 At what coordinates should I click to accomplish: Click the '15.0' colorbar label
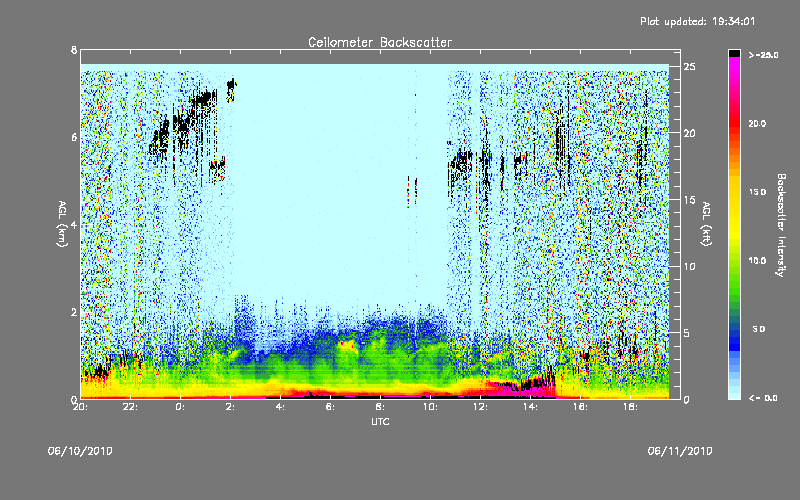click(x=757, y=192)
